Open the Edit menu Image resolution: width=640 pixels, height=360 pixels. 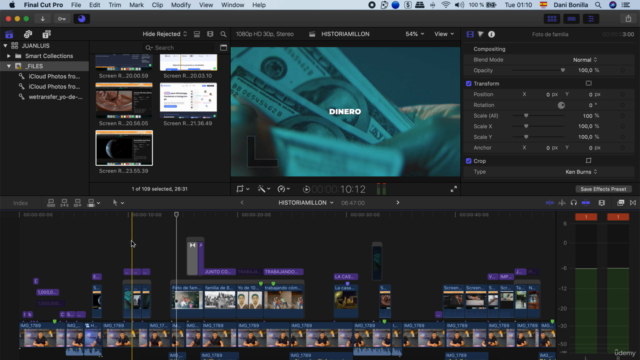(95, 5)
